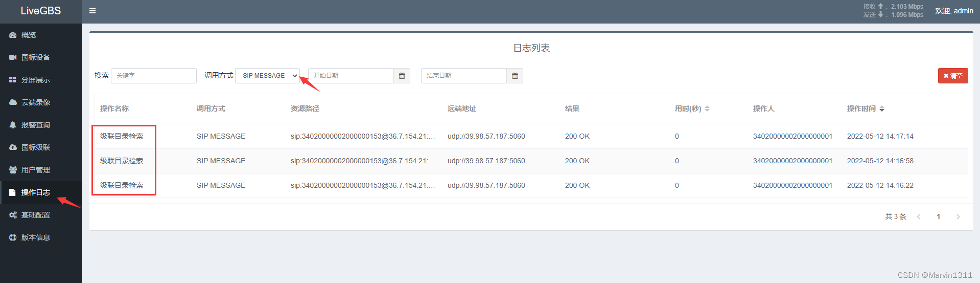Focus the 关键字 search input
The width and height of the screenshot is (980, 283).
tap(154, 76)
